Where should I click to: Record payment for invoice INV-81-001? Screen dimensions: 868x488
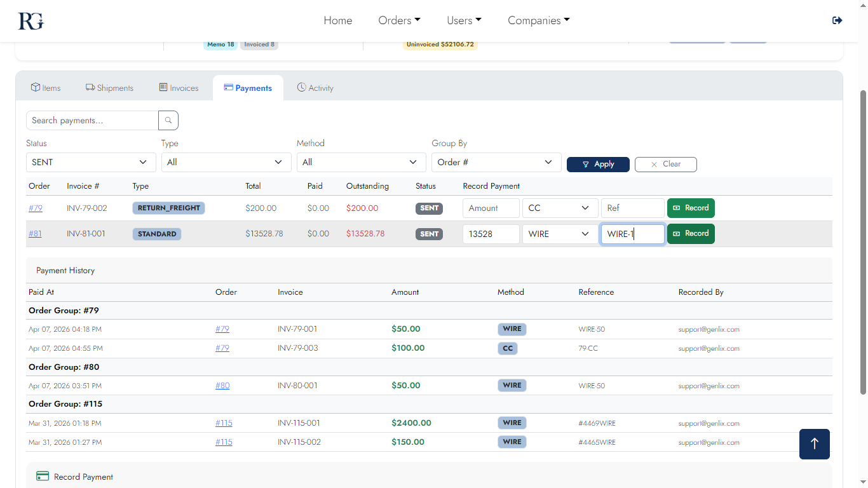click(x=691, y=234)
